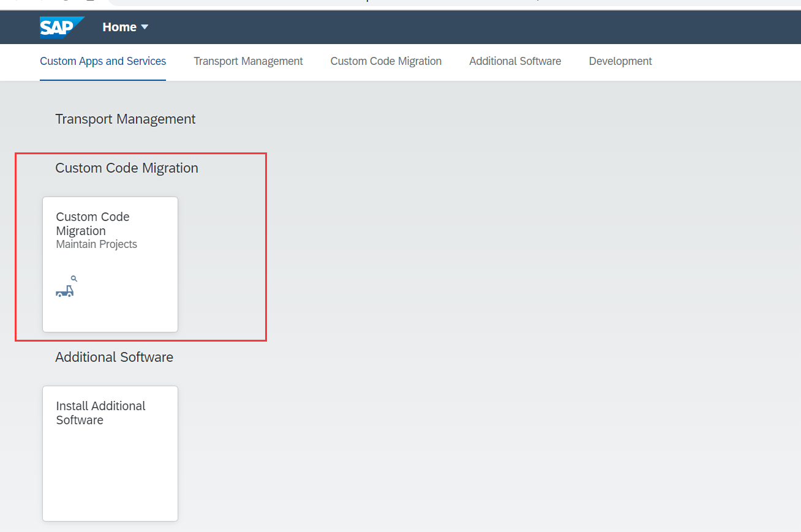This screenshot has width=801, height=532.
Task: Click the magnifier icon above the truck on the tile
Action: tap(73, 277)
